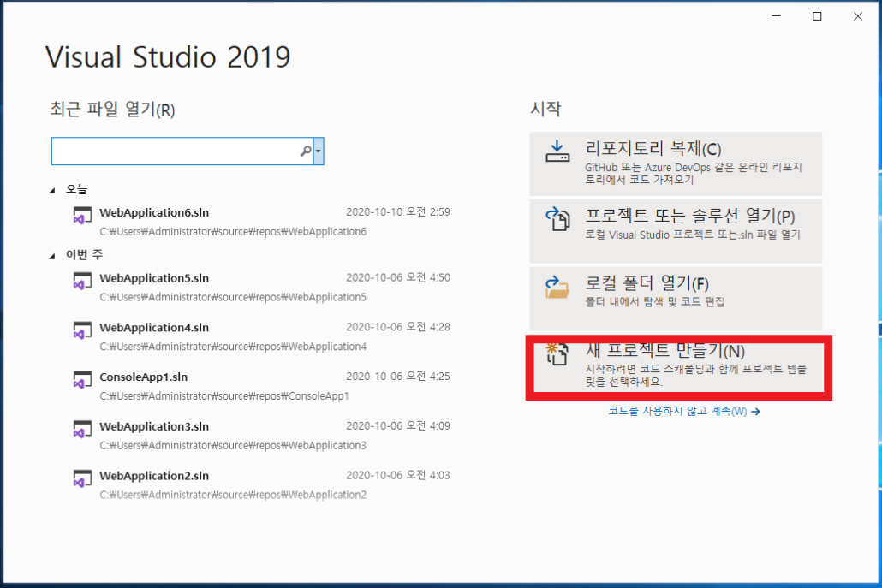This screenshot has height=588, width=882.
Task: Click 리포지토리 복제(C) button
Action: pos(676,163)
